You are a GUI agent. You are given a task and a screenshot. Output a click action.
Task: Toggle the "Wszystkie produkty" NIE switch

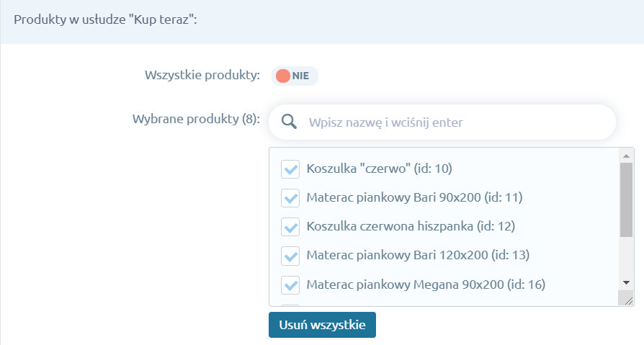295,76
